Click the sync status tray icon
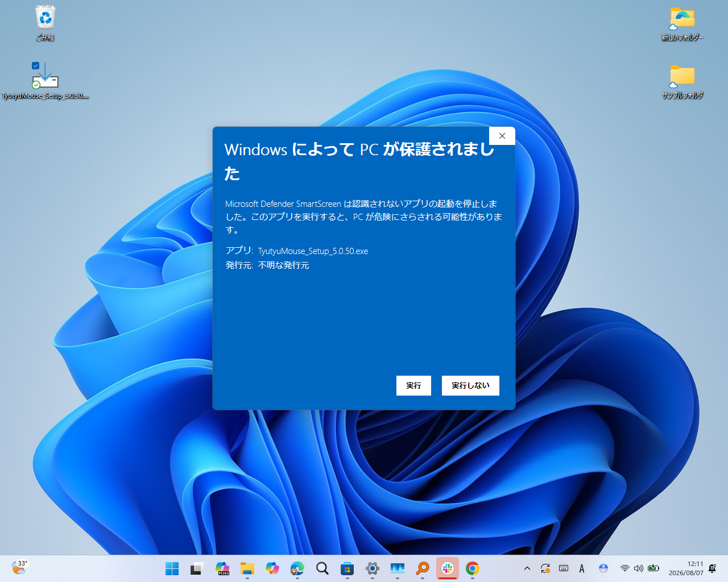 tap(545, 568)
